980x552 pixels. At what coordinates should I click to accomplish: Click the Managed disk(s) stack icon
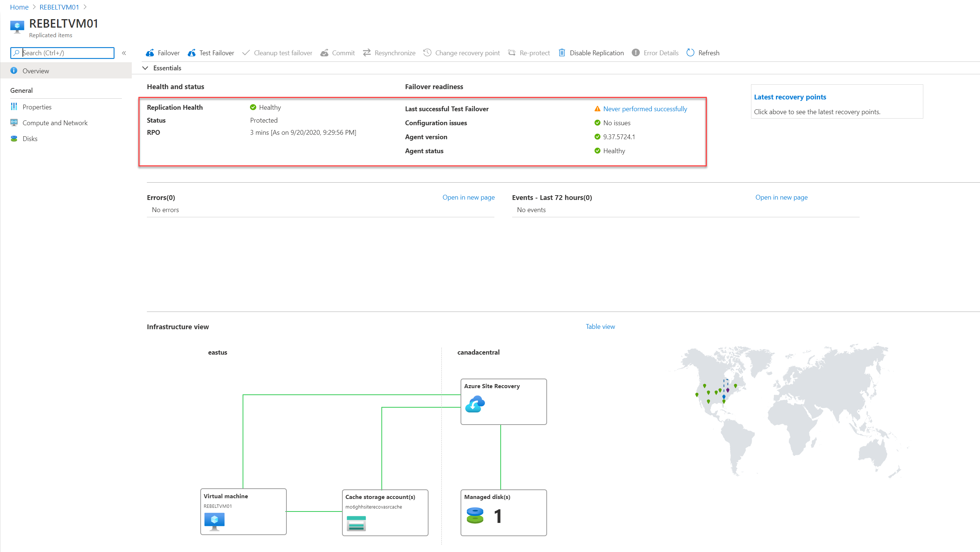pos(475,516)
